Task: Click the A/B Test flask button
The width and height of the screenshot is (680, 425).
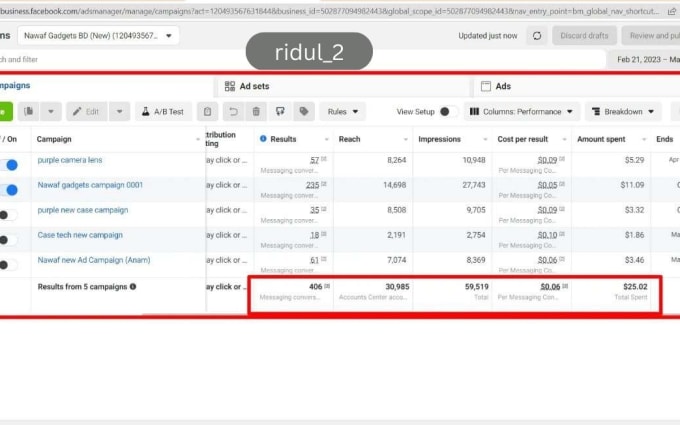Action: click(x=163, y=111)
